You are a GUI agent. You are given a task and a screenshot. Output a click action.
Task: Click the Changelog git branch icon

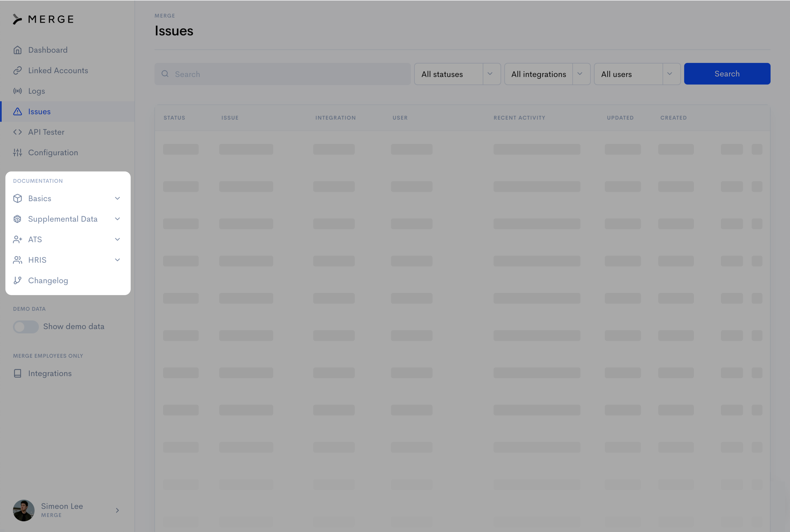18,281
